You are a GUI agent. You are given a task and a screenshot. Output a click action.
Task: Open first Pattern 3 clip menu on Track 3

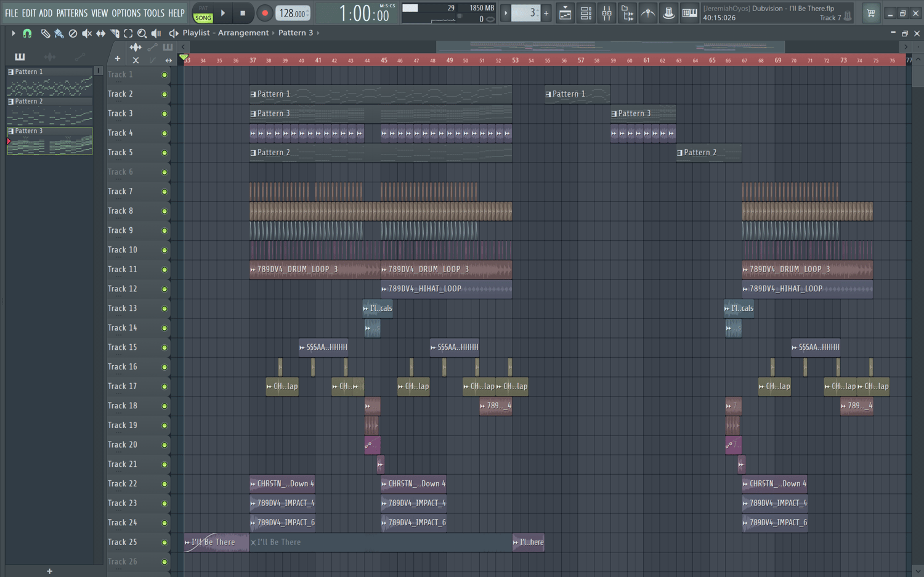click(x=253, y=114)
